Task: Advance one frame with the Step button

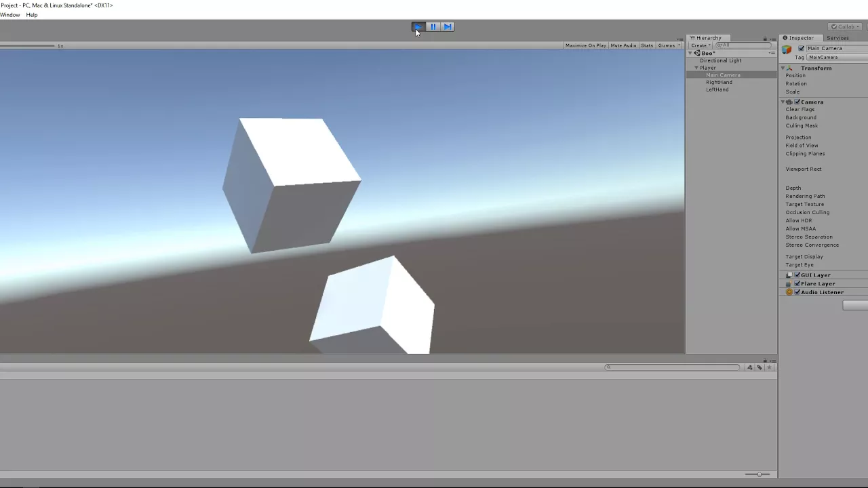Action: click(x=448, y=27)
